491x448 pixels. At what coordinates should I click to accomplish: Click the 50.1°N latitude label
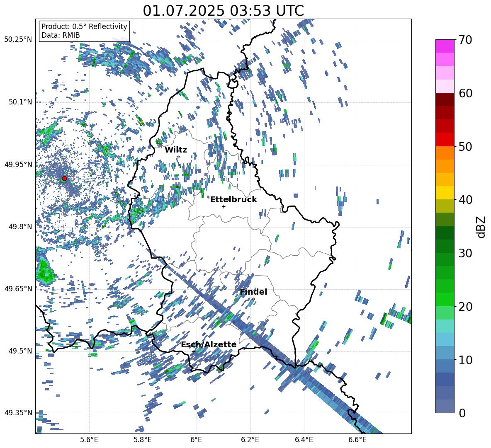20,102
